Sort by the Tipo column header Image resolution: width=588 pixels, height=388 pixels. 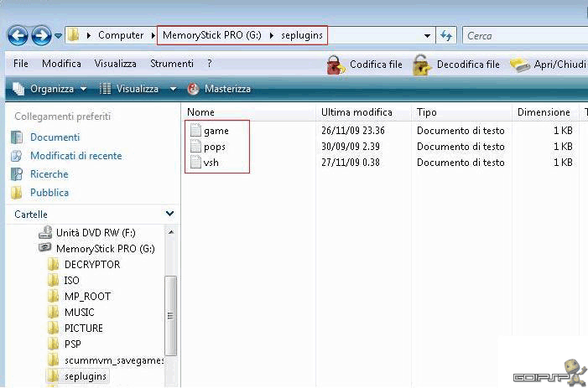(427, 112)
